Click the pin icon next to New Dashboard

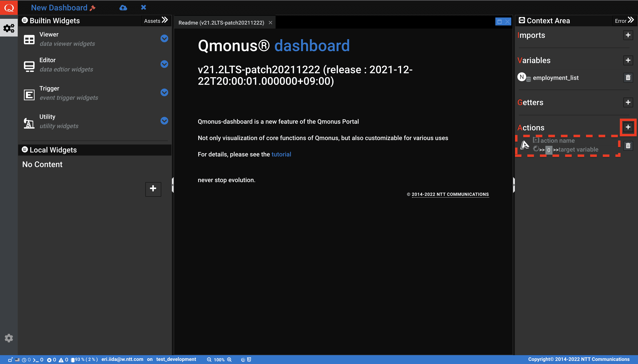click(x=92, y=8)
